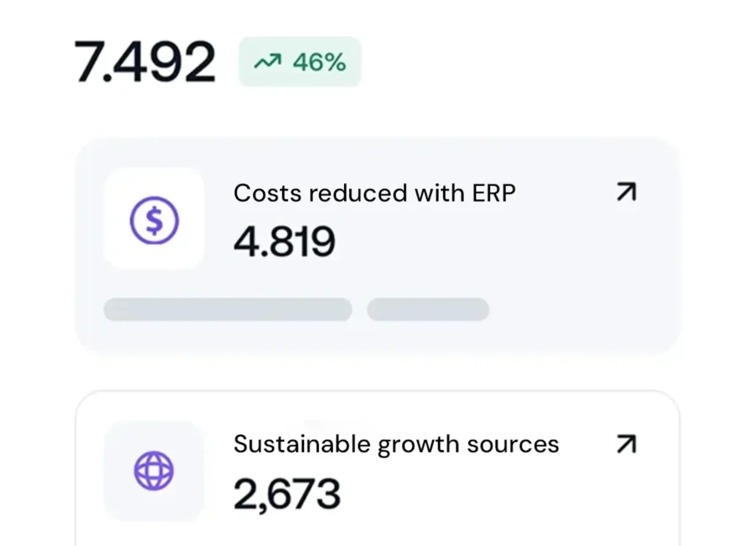Screen dimensions: 756x546
Task: Click empty area right of the gray bars
Action: (576, 309)
